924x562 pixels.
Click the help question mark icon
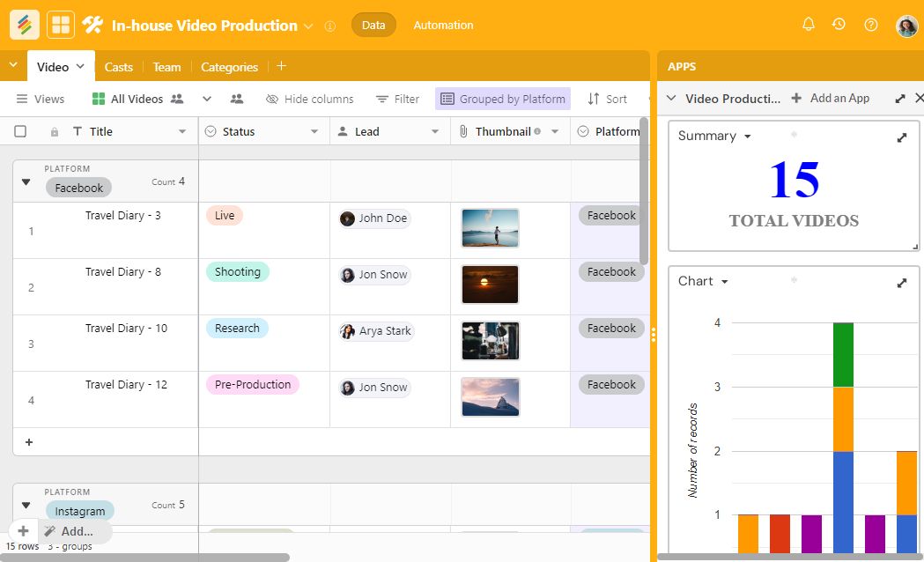(x=870, y=25)
